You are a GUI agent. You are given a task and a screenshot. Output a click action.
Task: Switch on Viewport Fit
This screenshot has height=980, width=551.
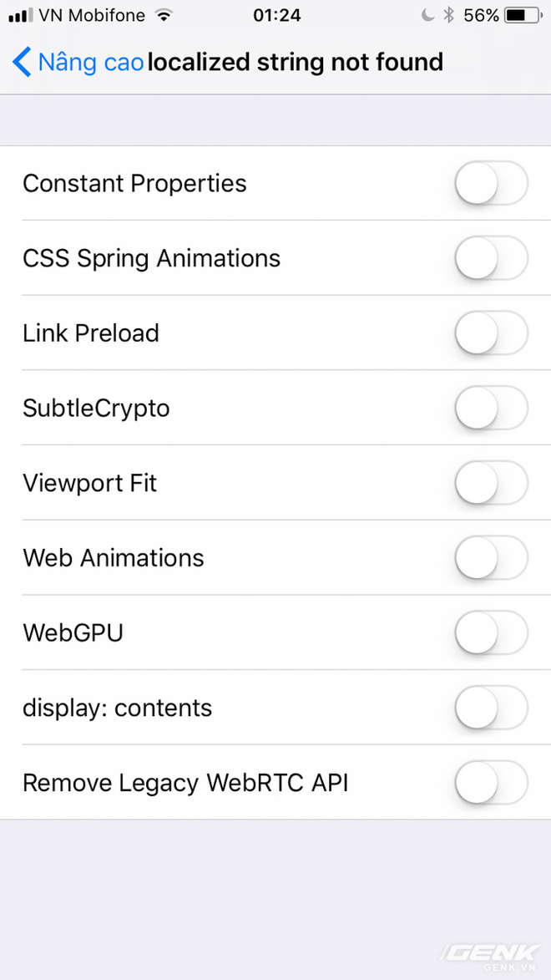pos(491,483)
